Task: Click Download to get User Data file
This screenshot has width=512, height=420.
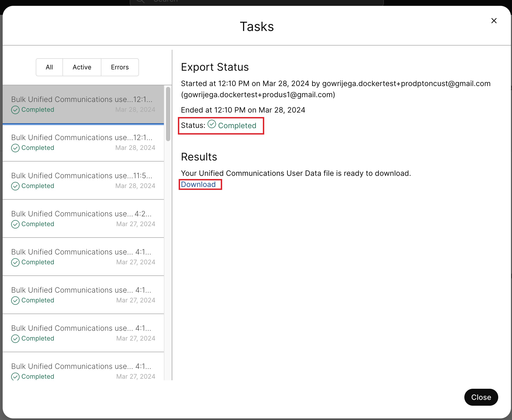Action: [198, 184]
